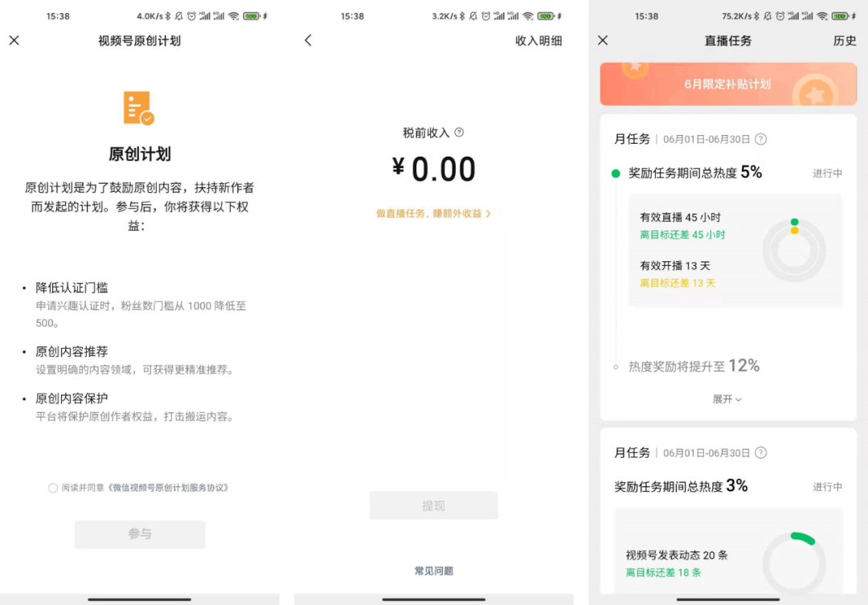Select the 原创内容推荐 benefit heading
868x605 pixels.
point(72,351)
